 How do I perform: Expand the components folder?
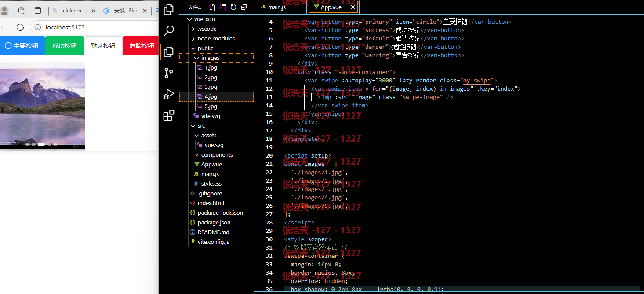pos(196,155)
